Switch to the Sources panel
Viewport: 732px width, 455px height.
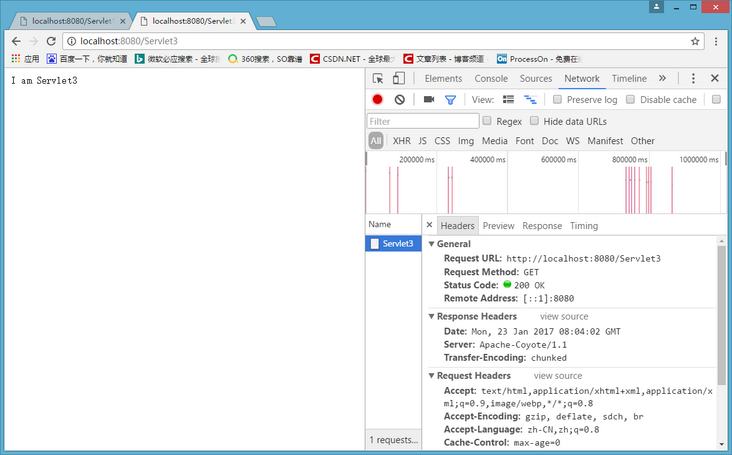[x=536, y=78]
